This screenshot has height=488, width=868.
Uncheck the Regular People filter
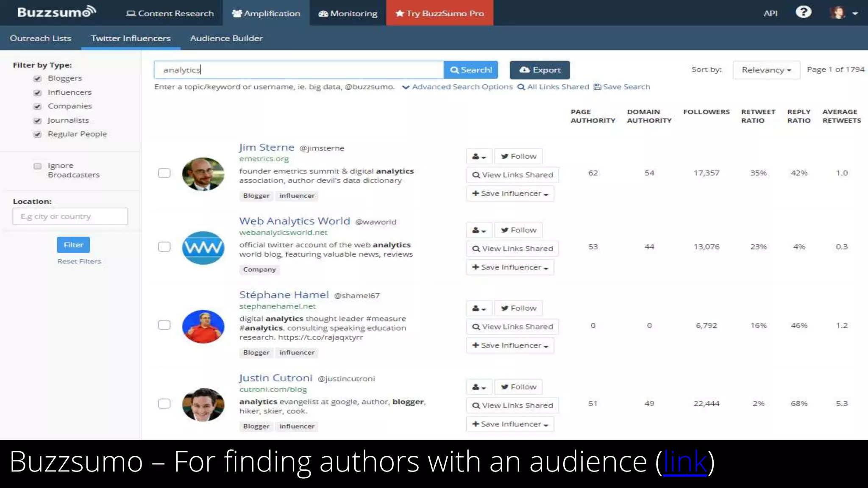38,135
